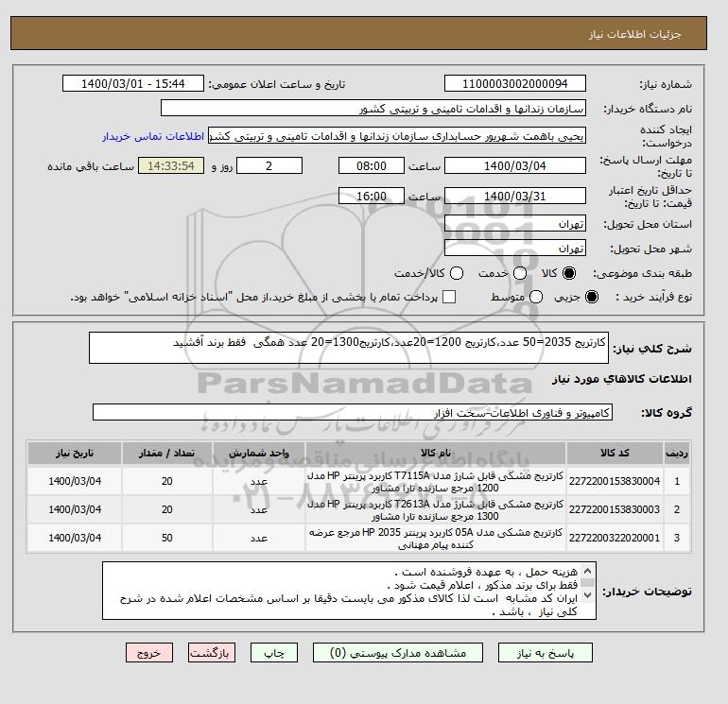Click the 16:00 validity time field
The height and width of the screenshot is (704, 728).
372,196
